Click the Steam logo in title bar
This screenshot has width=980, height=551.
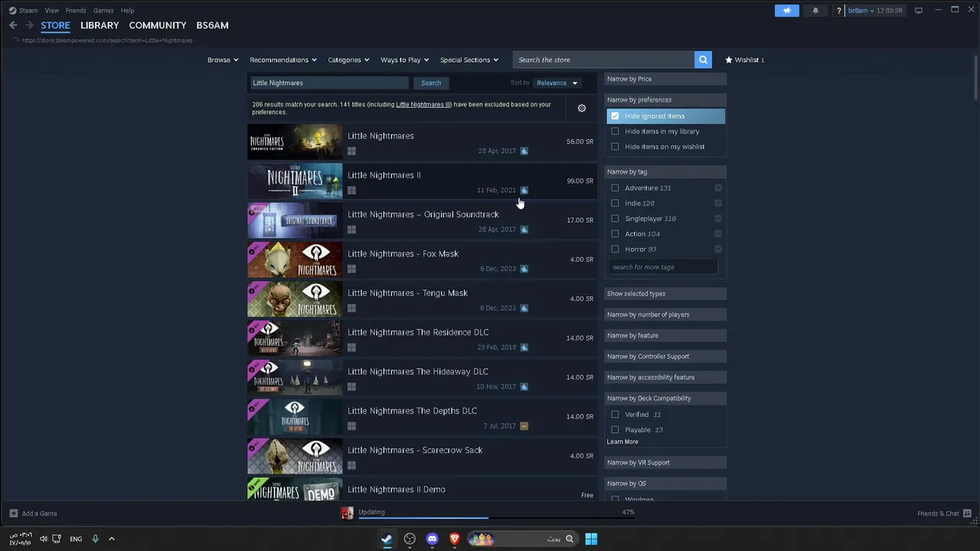click(12, 11)
